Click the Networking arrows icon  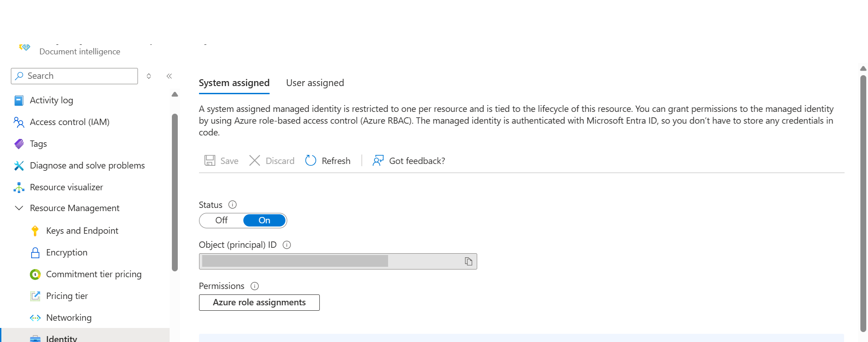35,318
